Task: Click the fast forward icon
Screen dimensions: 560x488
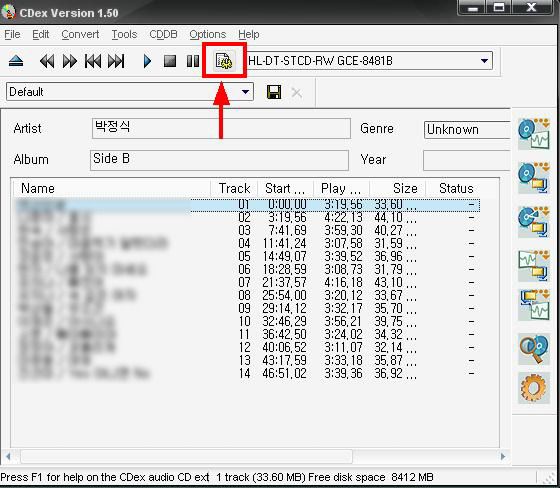Action: [70, 61]
